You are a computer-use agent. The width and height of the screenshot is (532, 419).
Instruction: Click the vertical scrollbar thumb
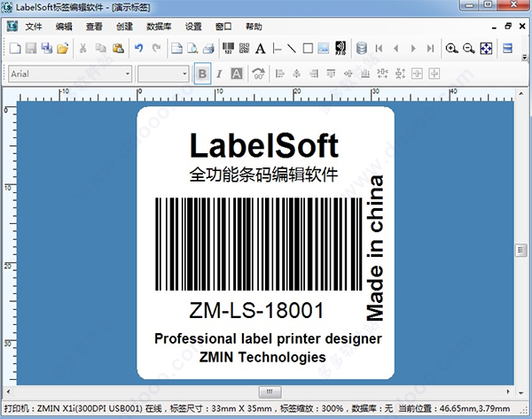(x=520, y=250)
